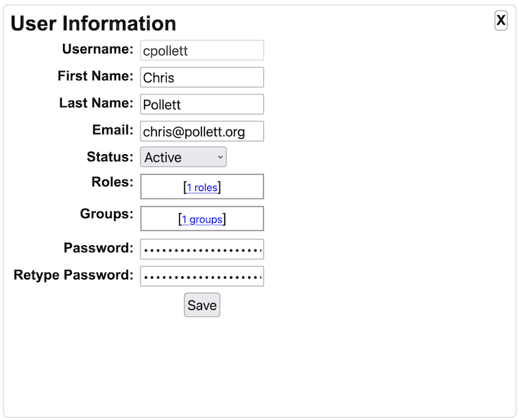Close the User Information dialog with X
Viewport: 519px width, 420px height.
pyautogui.click(x=500, y=21)
